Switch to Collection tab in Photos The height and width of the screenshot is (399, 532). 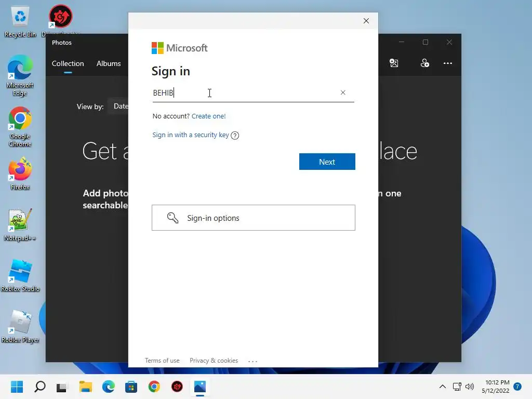click(68, 63)
